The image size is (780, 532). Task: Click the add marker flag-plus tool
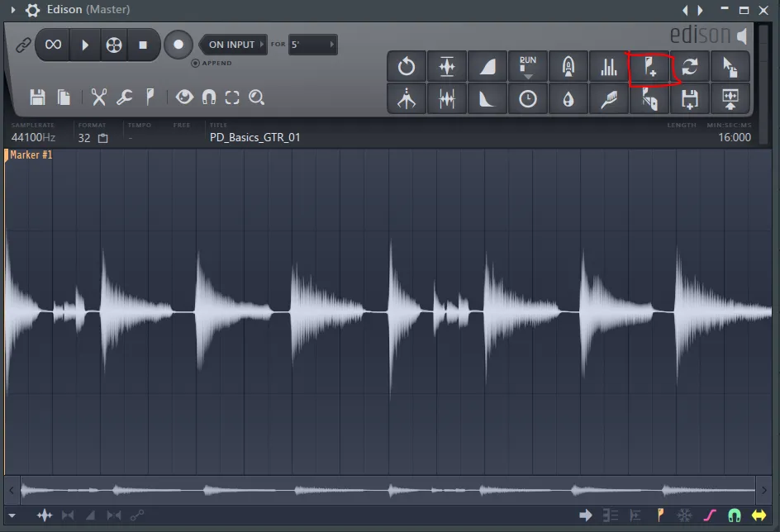649,66
